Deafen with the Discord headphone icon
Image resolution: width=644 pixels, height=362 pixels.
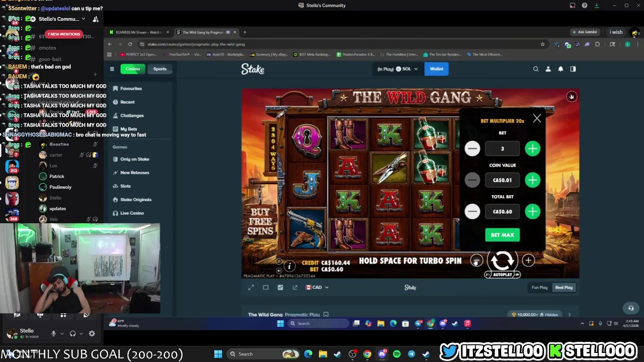tap(72, 334)
